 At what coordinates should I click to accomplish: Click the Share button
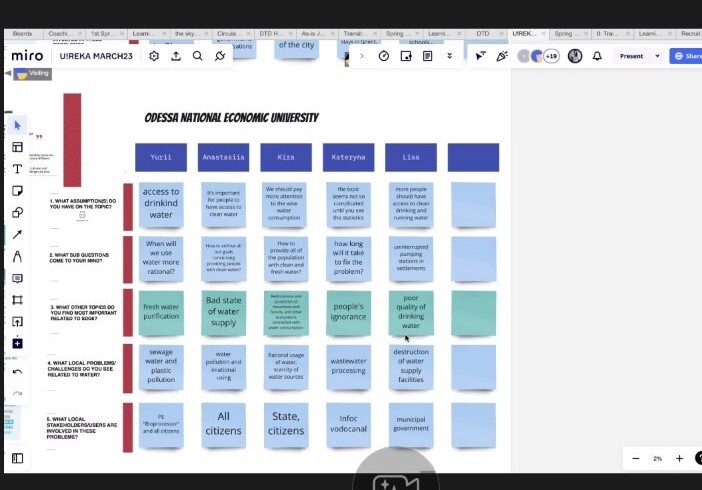click(x=688, y=56)
